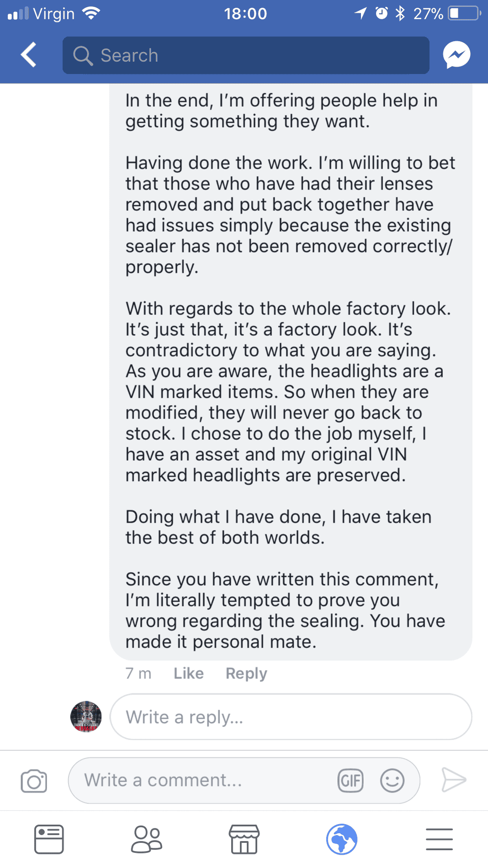
Task: Open the emoji sticker picker
Action: click(392, 780)
